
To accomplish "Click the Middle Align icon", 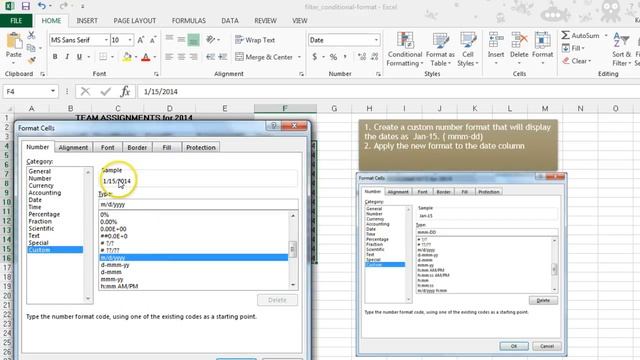I will pos(181,40).
